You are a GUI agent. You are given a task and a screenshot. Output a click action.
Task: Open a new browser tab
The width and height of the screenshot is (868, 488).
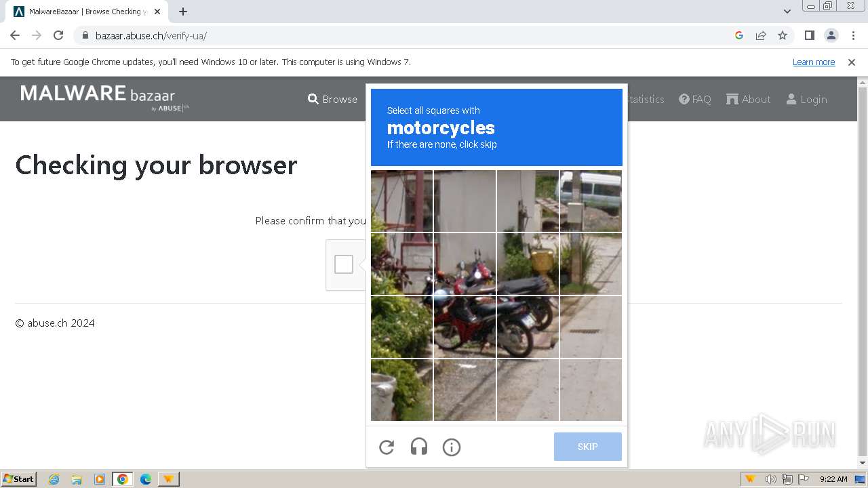[183, 11]
